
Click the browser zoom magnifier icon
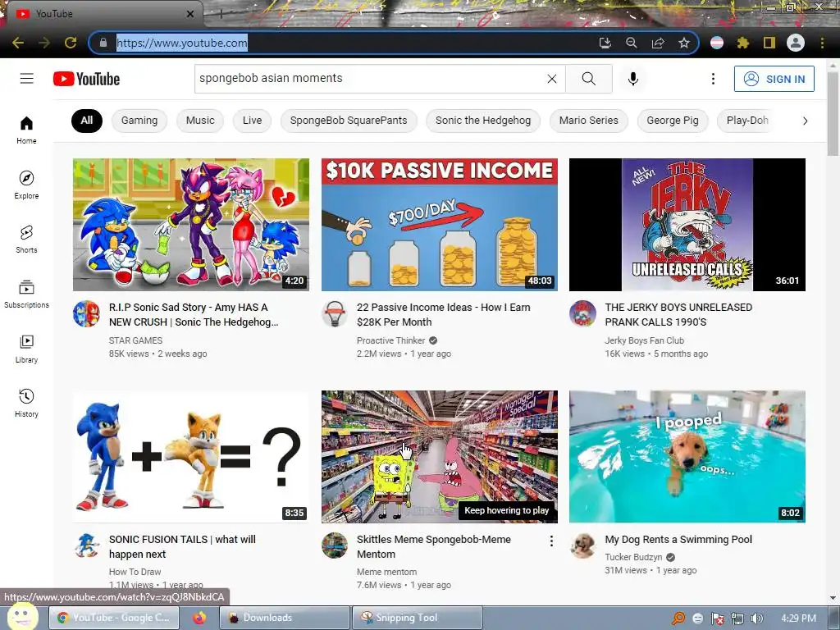tap(631, 43)
